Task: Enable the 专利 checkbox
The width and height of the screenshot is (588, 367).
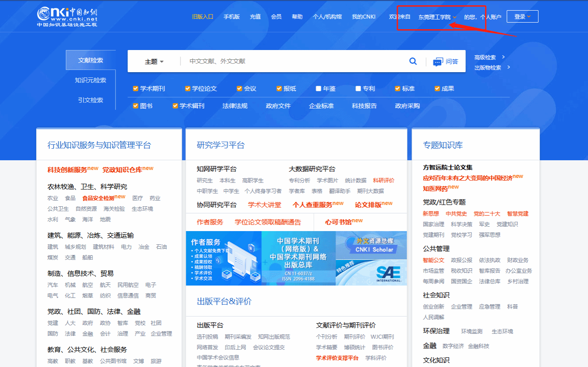Action: (358, 89)
